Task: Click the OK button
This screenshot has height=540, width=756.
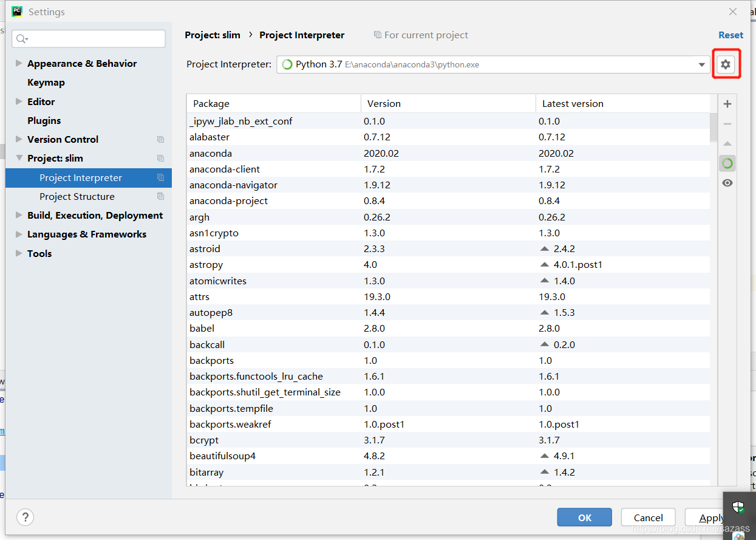Action: click(585, 518)
